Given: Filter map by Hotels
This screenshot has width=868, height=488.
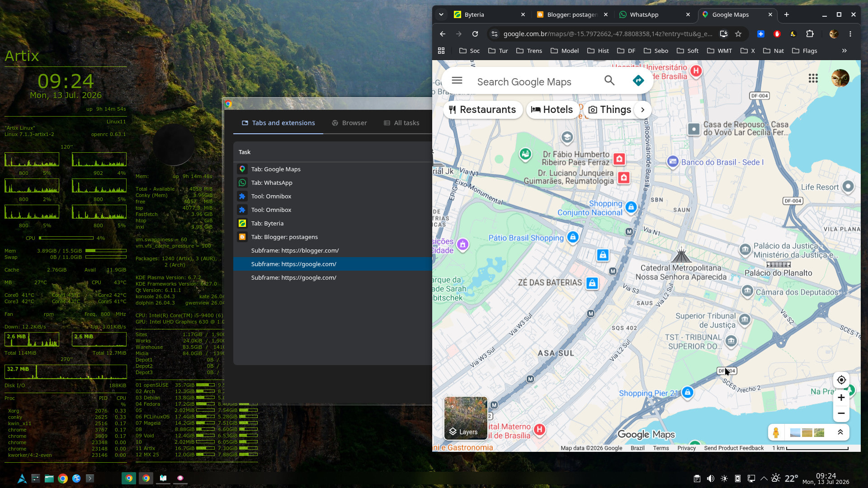Looking at the screenshot, I should click(552, 110).
